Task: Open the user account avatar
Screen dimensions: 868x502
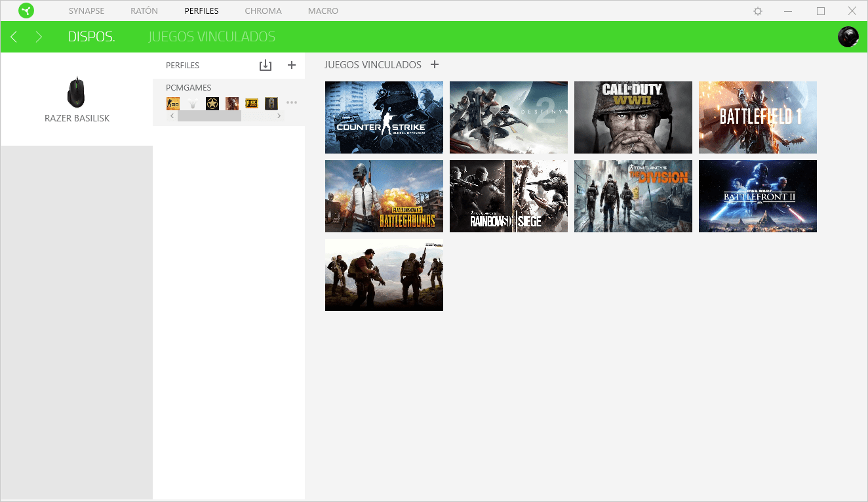Action: pos(848,37)
